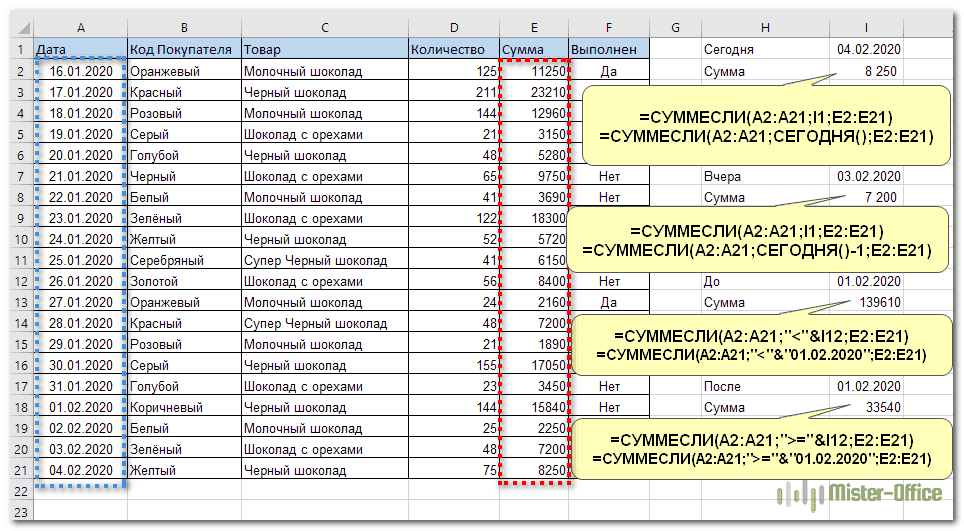
Task: Select the date cell 16.01.2020
Action: [x=80, y=71]
